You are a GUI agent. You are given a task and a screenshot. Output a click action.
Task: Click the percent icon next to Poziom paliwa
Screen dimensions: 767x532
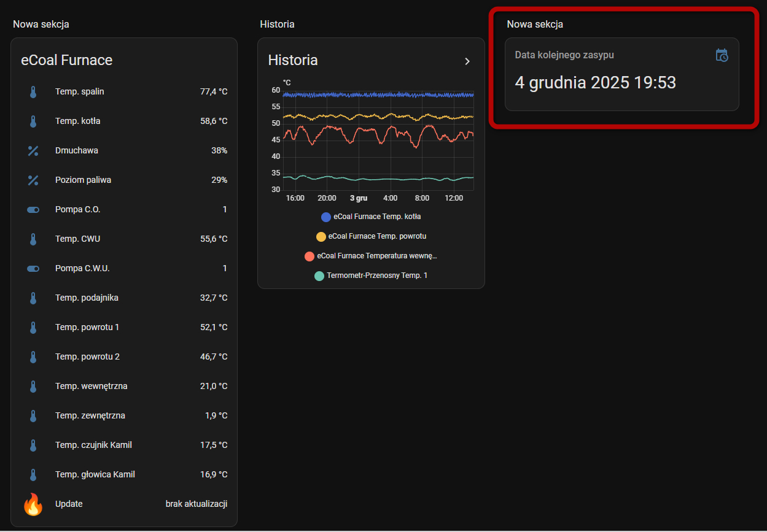[33, 180]
